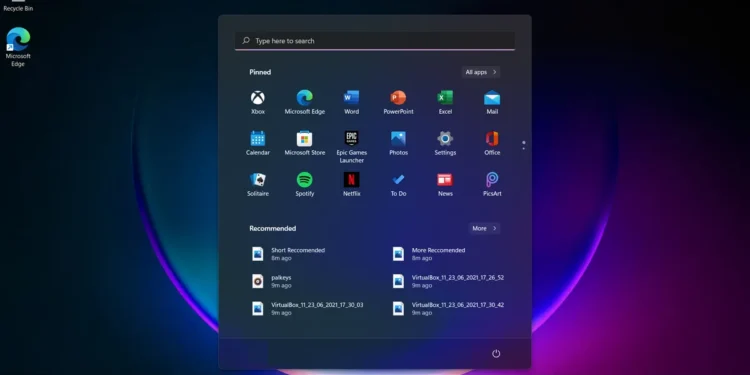Select the Microsoft Edge desktop shortcut
Viewport: 750px width, 375px height.
[18, 47]
